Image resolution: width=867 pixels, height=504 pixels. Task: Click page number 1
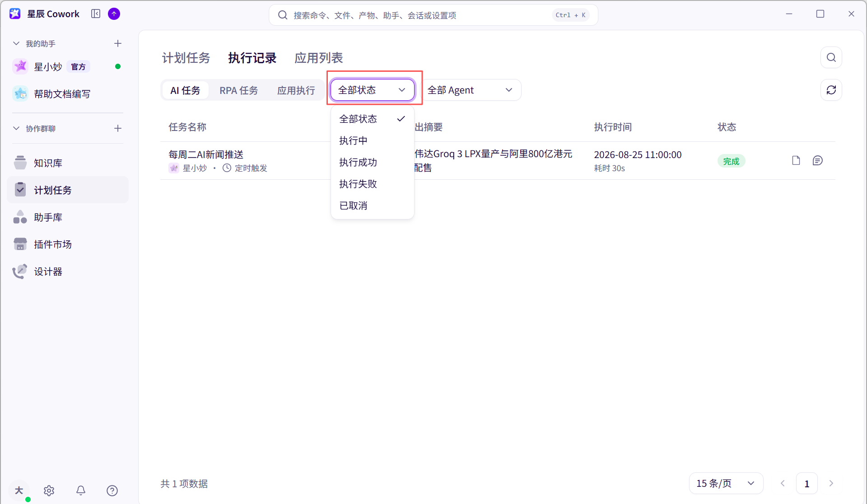coord(807,484)
